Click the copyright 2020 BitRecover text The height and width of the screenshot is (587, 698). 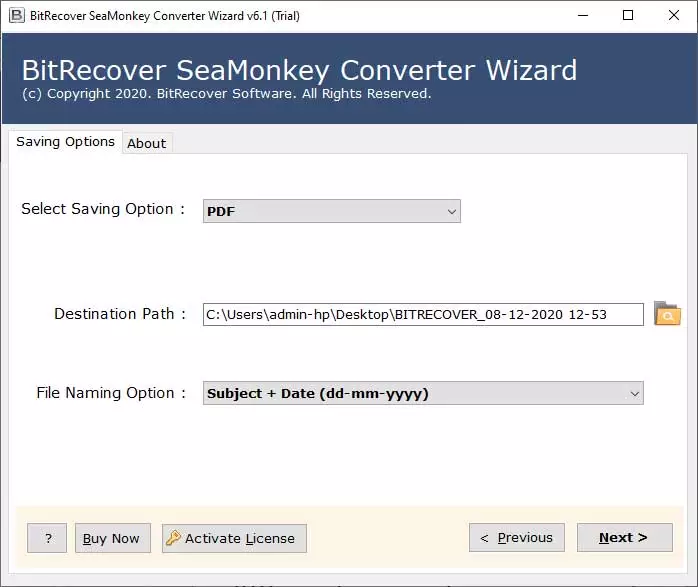click(x=227, y=94)
